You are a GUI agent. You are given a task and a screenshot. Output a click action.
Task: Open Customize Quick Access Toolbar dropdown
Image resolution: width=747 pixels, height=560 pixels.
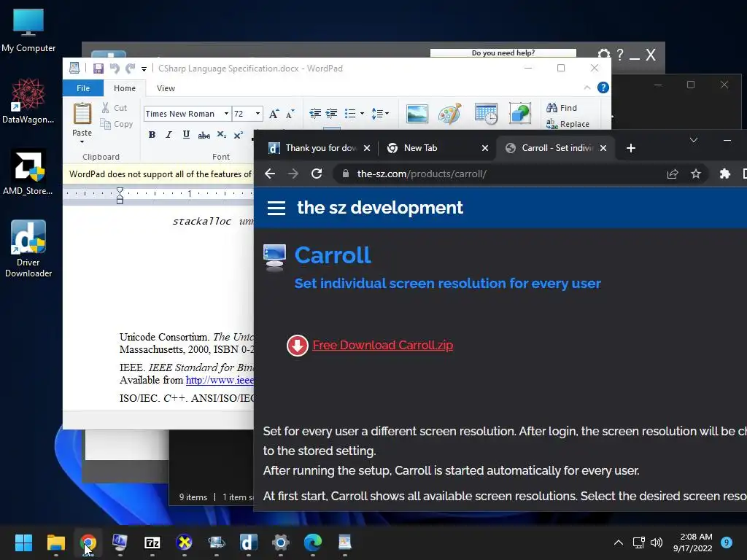[x=144, y=69]
